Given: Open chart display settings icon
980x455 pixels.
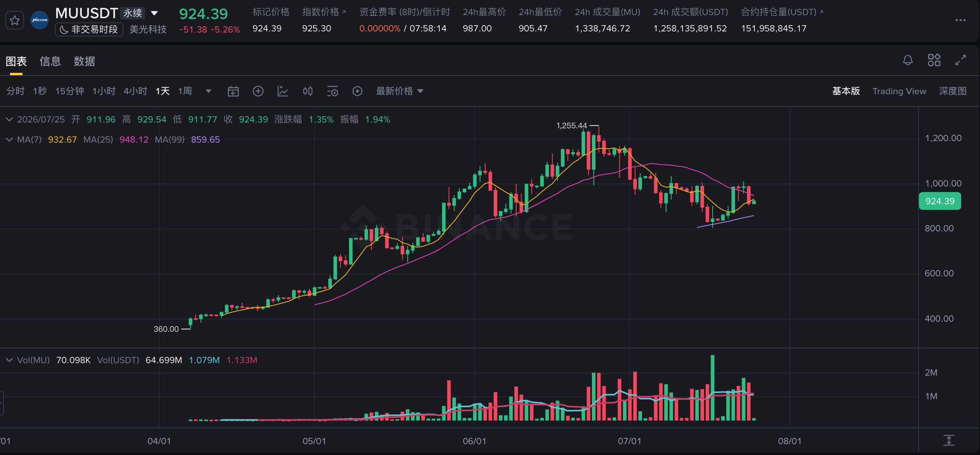Looking at the screenshot, I should coord(333,91).
